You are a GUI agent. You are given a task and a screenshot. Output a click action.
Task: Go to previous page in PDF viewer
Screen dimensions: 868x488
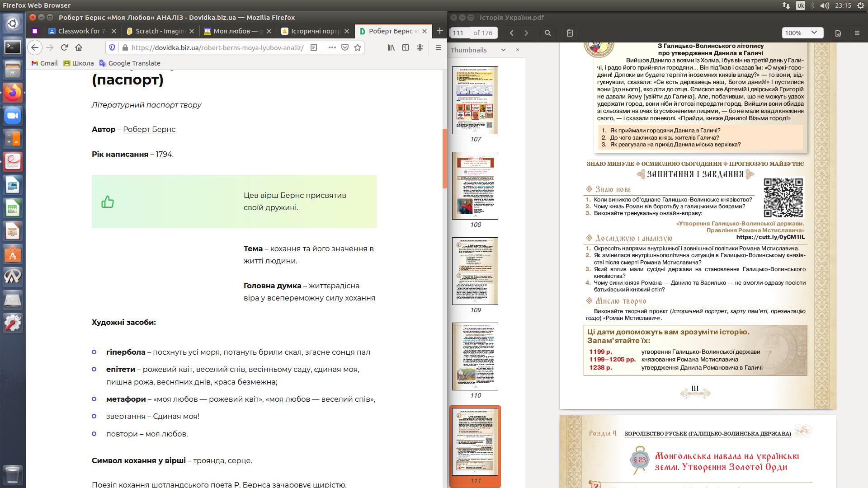tap(512, 33)
